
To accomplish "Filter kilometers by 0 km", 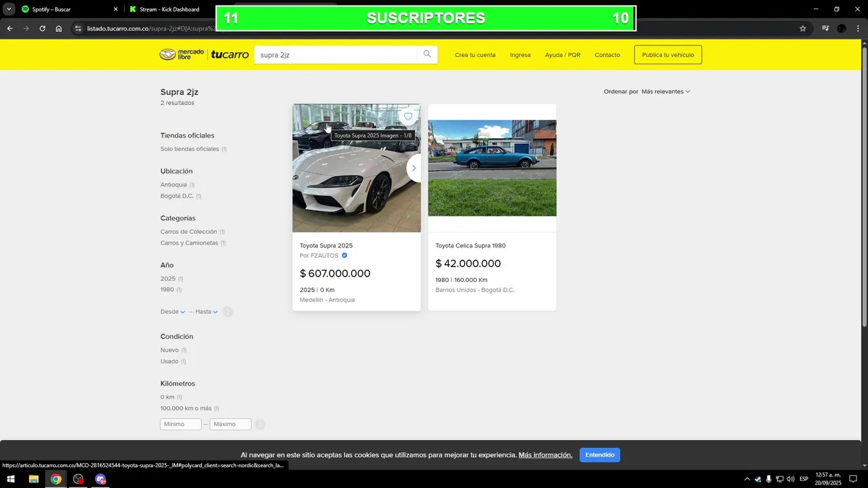I will coord(167,397).
